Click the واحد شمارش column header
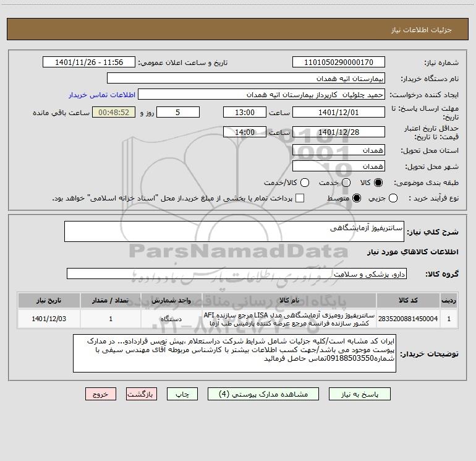The height and width of the screenshot is (461, 476). [171, 300]
